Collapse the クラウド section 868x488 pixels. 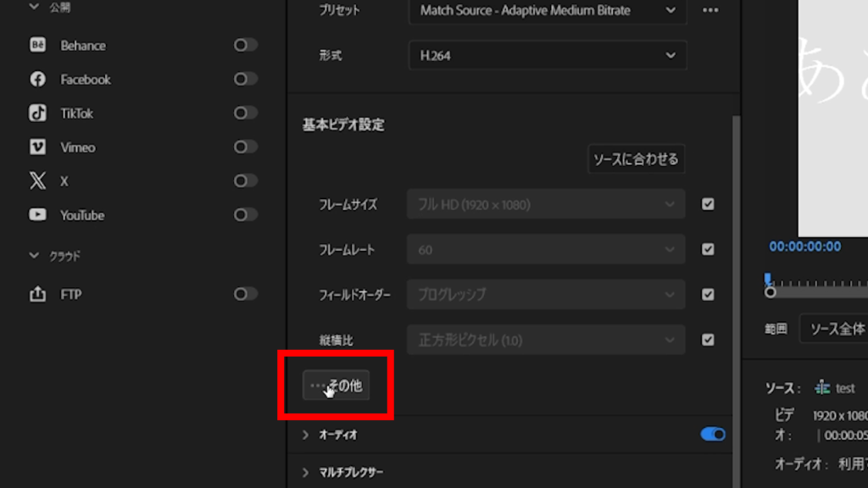(x=34, y=256)
